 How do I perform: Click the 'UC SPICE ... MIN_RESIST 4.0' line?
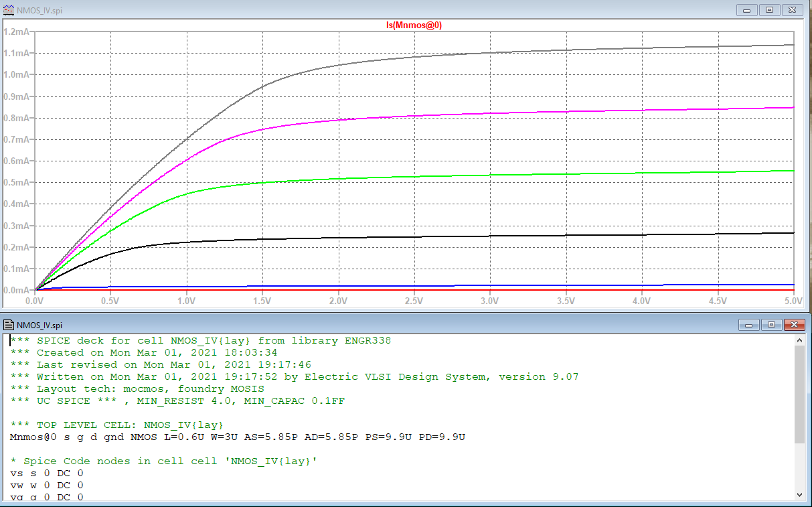[x=177, y=401]
